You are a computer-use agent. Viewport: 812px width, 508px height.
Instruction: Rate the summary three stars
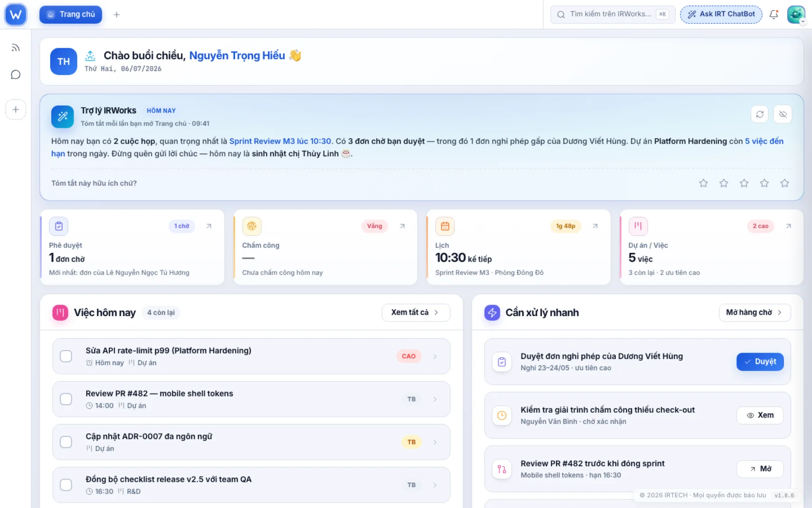click(744, 183)
